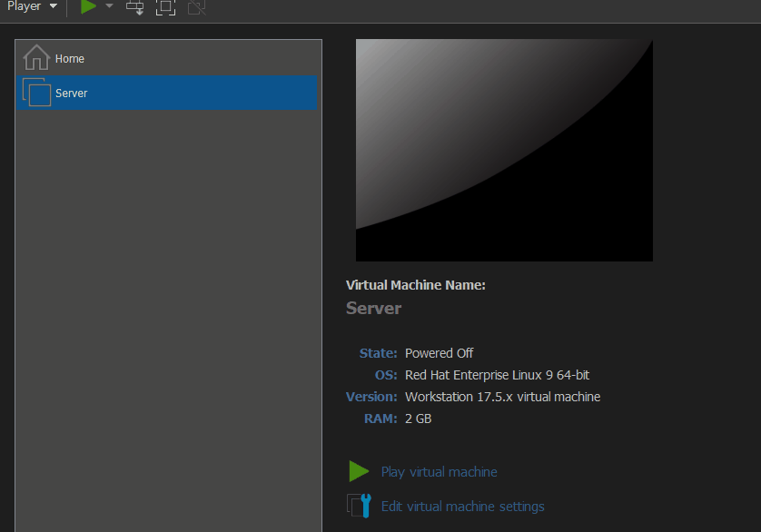Click the Virtual Machine Name label

pyautogui.click(x=415, y=285)
